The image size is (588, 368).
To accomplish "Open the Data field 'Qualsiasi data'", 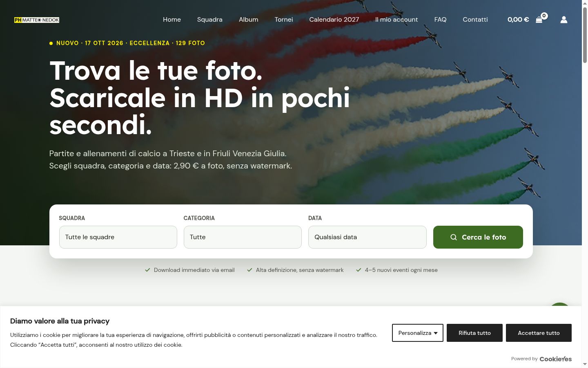I will (367, 237).
